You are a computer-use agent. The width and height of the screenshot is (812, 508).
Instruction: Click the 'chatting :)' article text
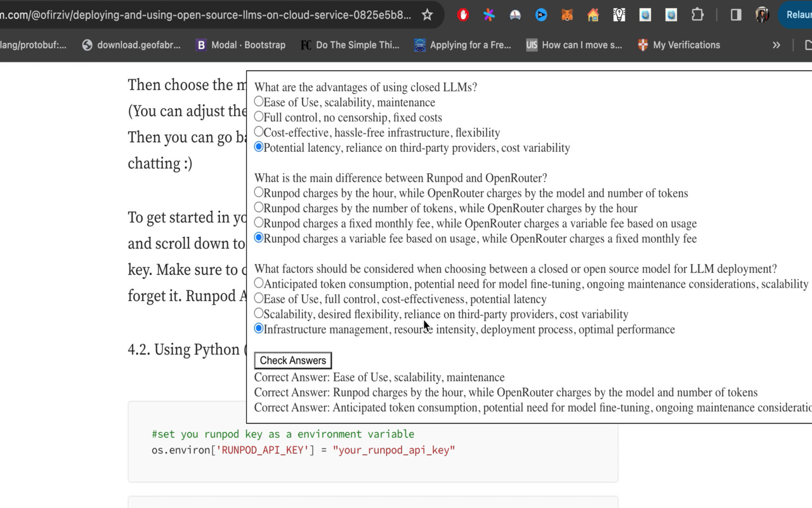click(160, 163)
